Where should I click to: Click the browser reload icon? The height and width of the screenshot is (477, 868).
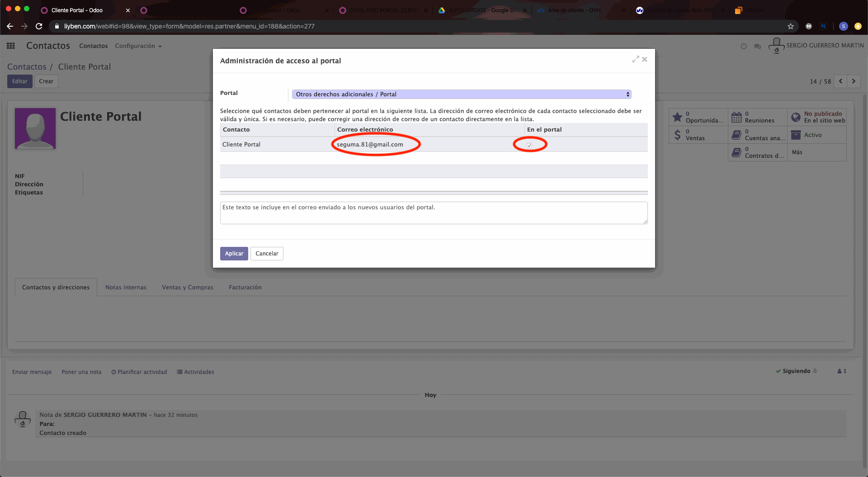(39, 26)
